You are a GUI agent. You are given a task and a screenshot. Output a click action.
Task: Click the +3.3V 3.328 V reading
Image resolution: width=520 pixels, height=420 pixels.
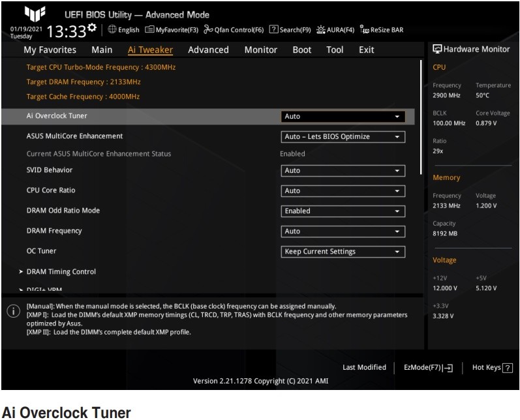coord(443,316)
